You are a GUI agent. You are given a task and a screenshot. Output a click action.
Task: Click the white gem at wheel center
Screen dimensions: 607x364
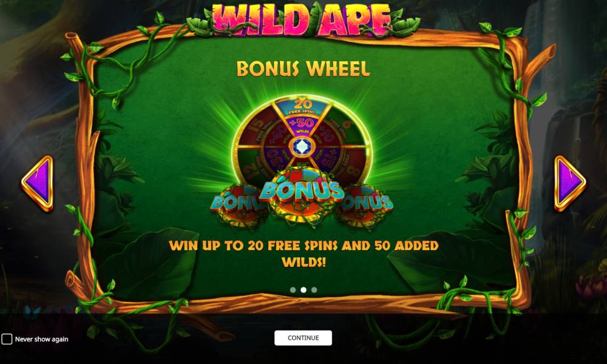tap(302, 147)
